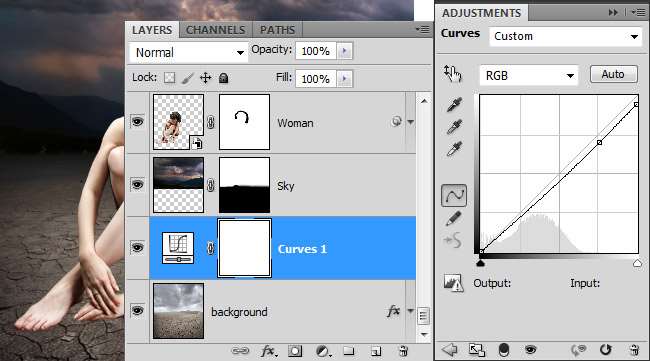The width and height of the screenshot is (650, 361).
Task: Pick the black point eyedropper
Action: tap(454, 104)
